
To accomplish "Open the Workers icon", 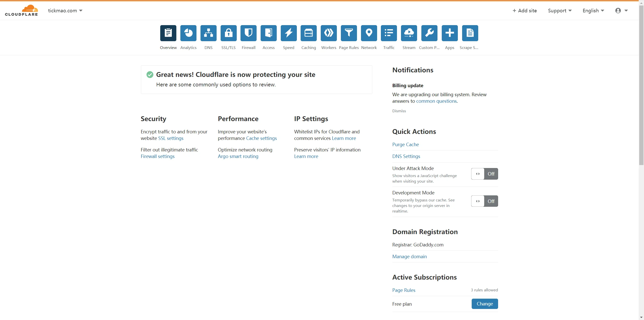I will tap(329, 33).
